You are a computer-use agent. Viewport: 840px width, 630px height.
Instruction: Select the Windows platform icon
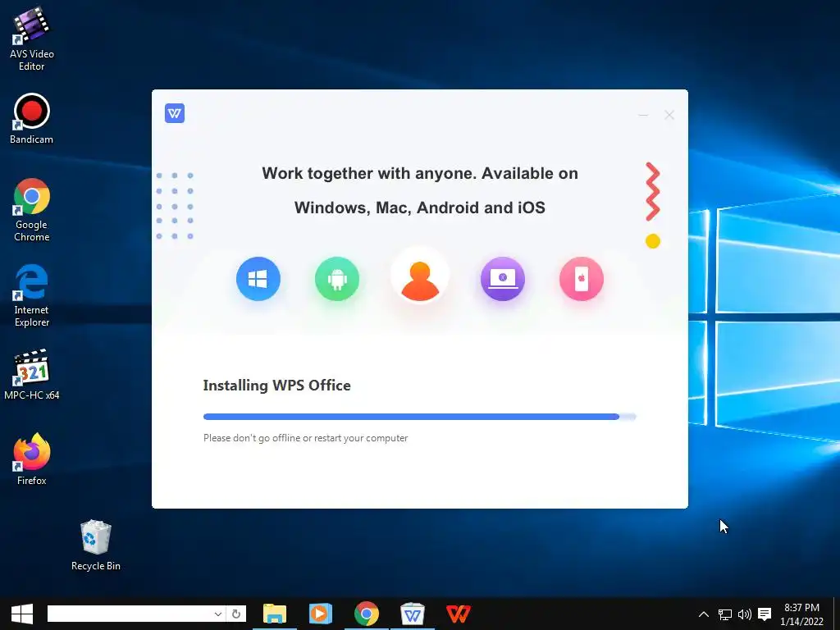[258, 279]
